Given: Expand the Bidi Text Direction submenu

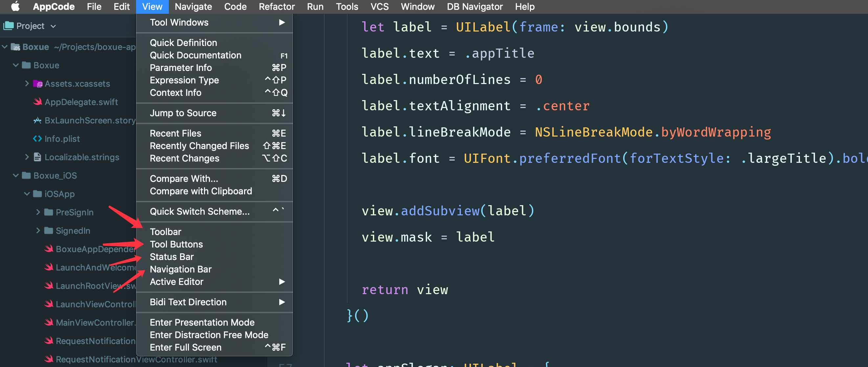Looking at the screenshot, I should click(x=214, y=302).
